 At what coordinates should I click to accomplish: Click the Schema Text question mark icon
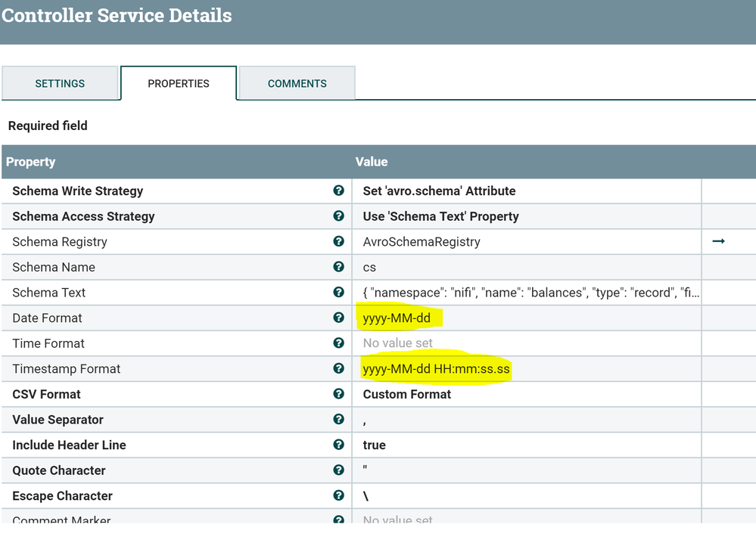[x=338, y=293]
